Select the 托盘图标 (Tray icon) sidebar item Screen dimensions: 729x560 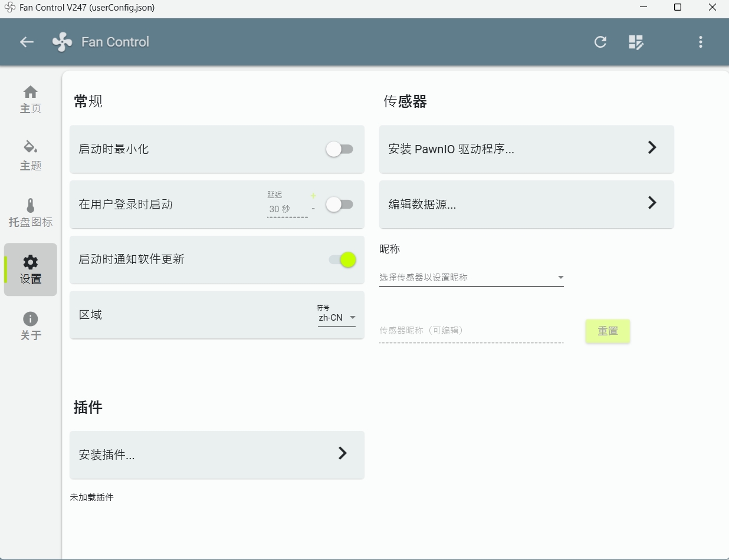[x=31, y=213]
